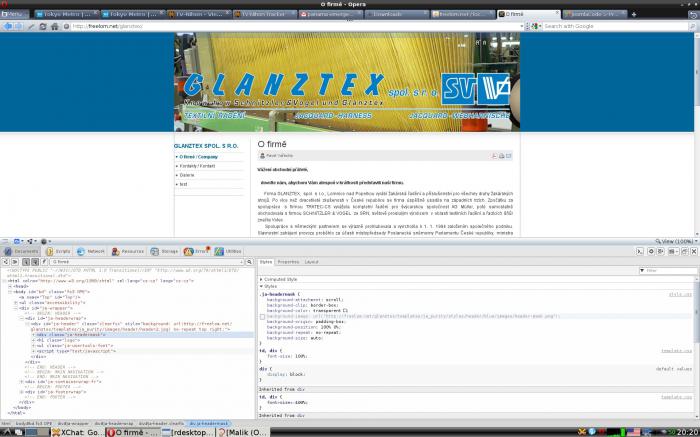Click the print icon beside article title

[501, 156]
